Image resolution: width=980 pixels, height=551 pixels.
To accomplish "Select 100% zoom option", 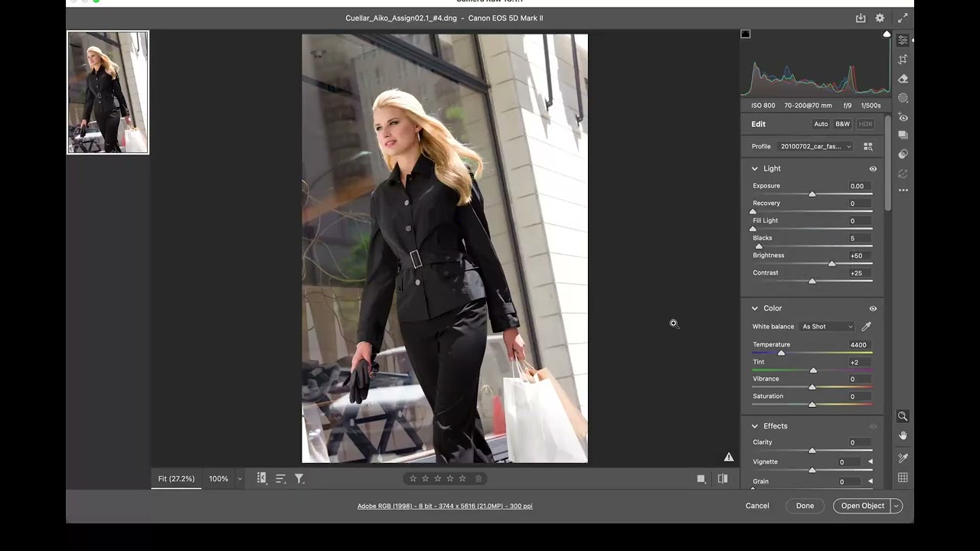I will [218, 478].
